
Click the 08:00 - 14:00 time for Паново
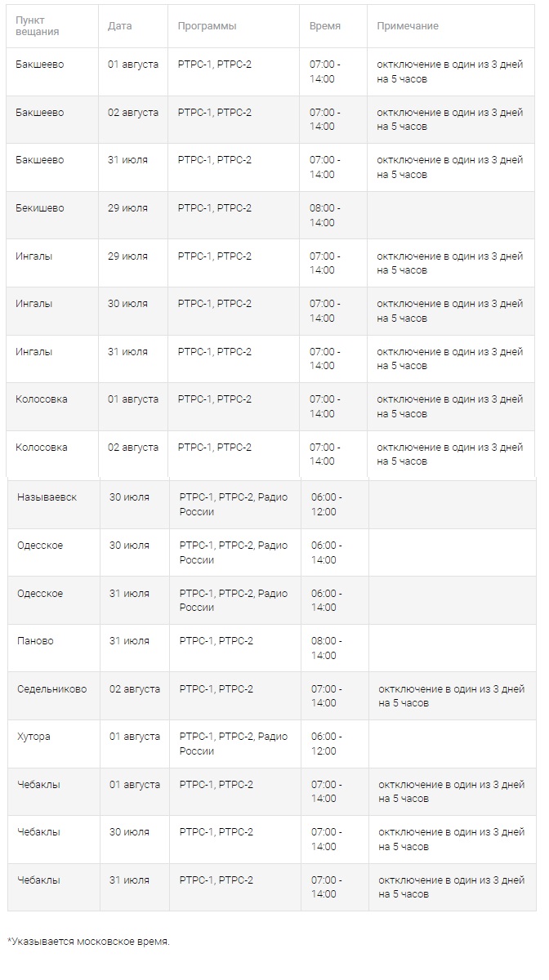[x=327, y=648]
